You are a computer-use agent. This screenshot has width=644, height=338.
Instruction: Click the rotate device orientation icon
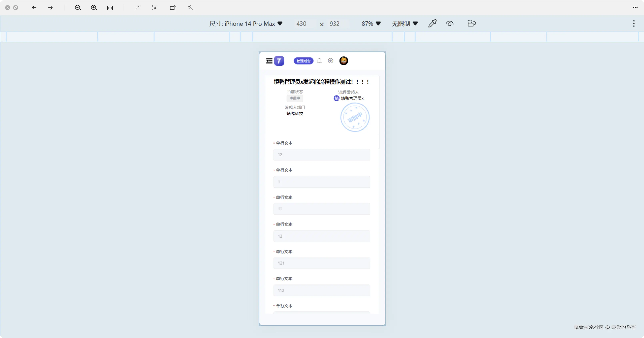[472, 24]
